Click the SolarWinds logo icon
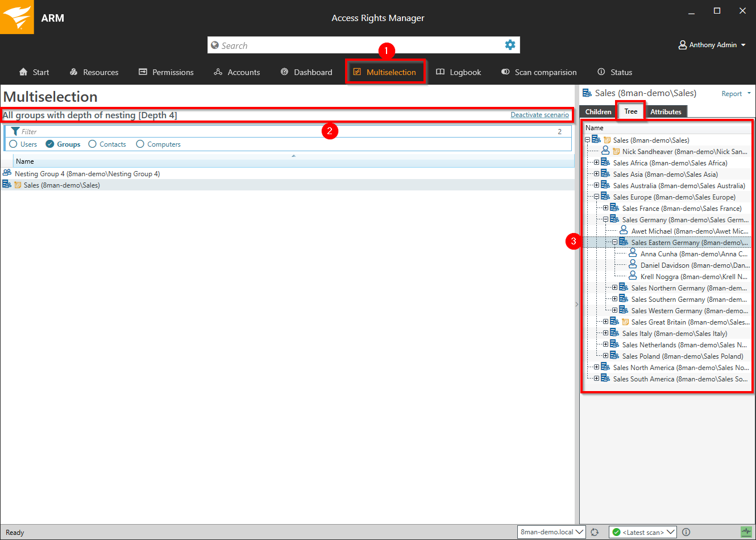 [x=17, y=17]
